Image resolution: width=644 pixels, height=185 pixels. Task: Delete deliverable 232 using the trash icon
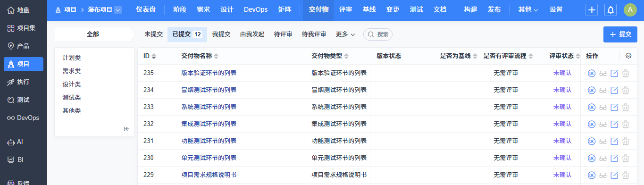tap(626, 124)
